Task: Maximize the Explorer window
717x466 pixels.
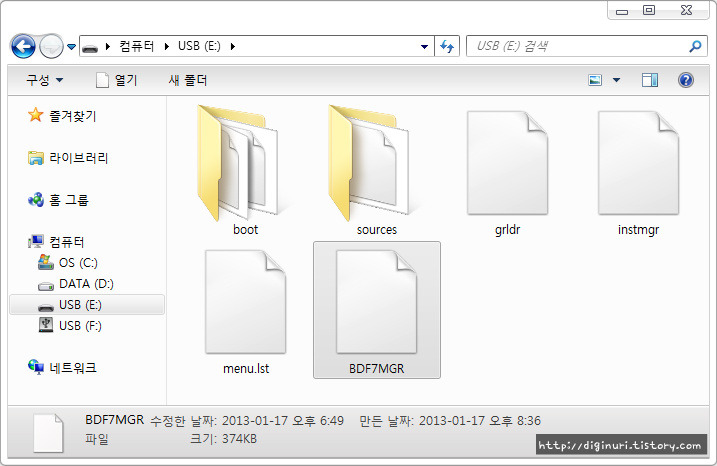Action: click(648, 10)
